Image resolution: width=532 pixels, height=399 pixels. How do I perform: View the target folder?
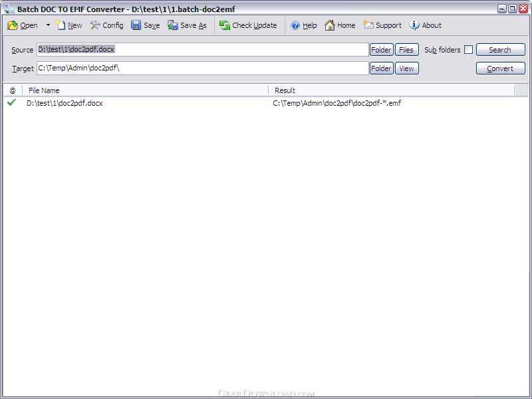[x=406, y=68]
